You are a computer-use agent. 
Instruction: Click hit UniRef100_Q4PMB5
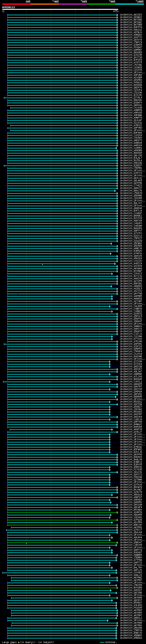coord(131,296)
